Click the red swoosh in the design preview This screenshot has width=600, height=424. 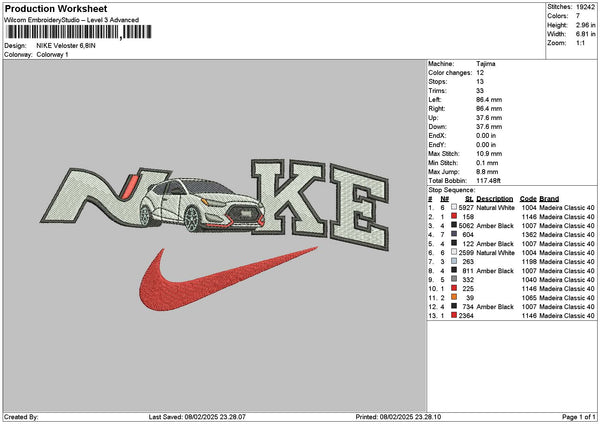coord(228,279)
